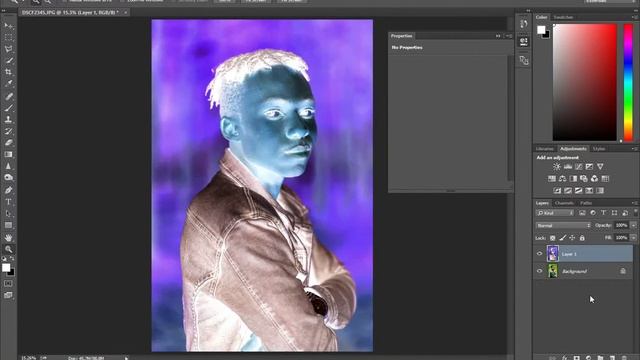
Task: Select the Spot Healing Brush tool
Action: click(x=9, y=97)
